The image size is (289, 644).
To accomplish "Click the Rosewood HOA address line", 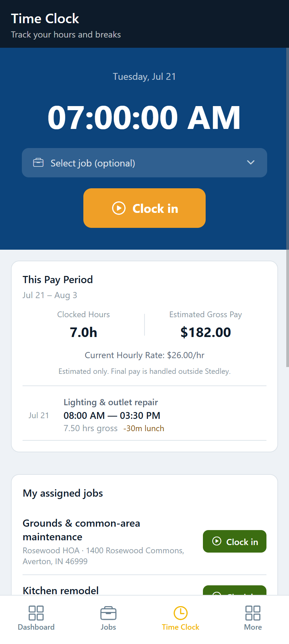I will (x=104, y=556).
